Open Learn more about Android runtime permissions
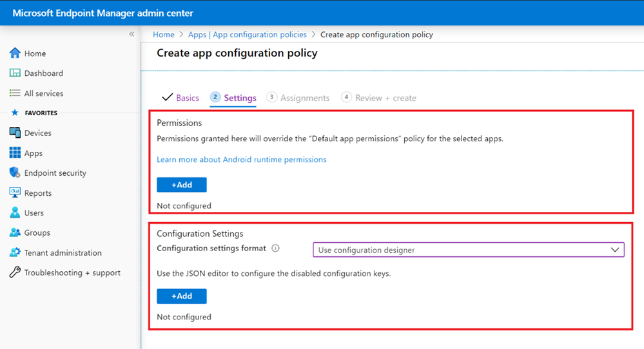 [x=241, y=160]
